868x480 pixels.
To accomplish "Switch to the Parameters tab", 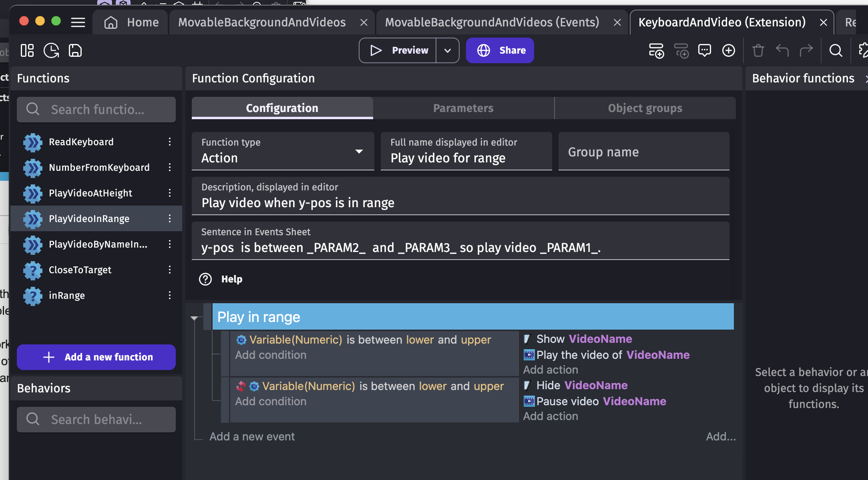I will click(463, 108).
